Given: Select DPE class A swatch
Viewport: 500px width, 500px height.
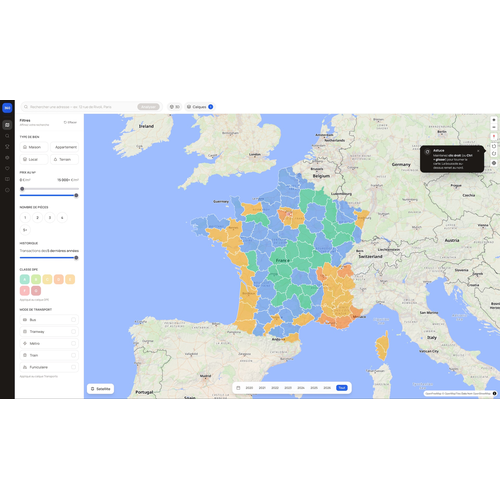Looking at the screenshot, I should pyautogui.click(x=25, y=279).
